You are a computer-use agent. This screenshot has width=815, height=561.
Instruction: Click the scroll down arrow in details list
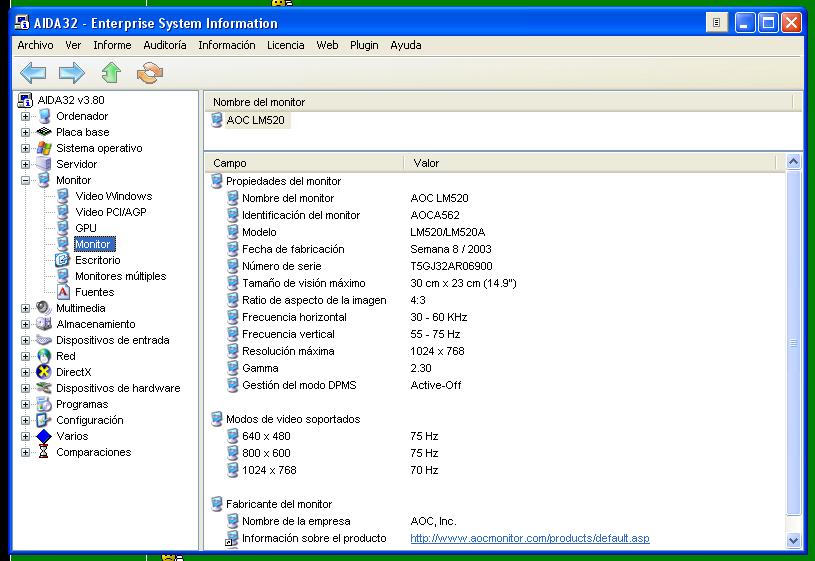[x=794, y=540]
